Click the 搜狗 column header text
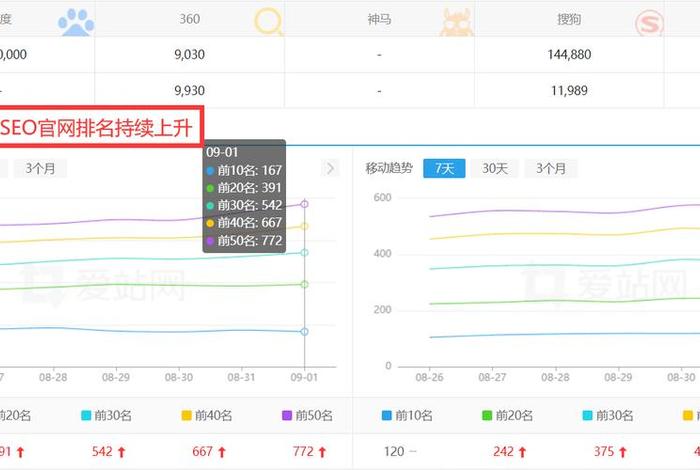The height and width of the screenshot is (470, 700). click(569, 19)
